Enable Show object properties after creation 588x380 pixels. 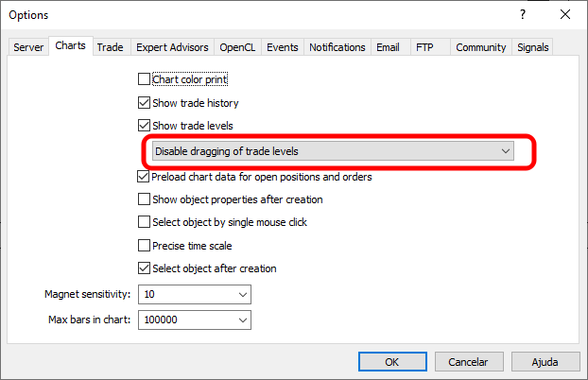[x=144, y=199]
